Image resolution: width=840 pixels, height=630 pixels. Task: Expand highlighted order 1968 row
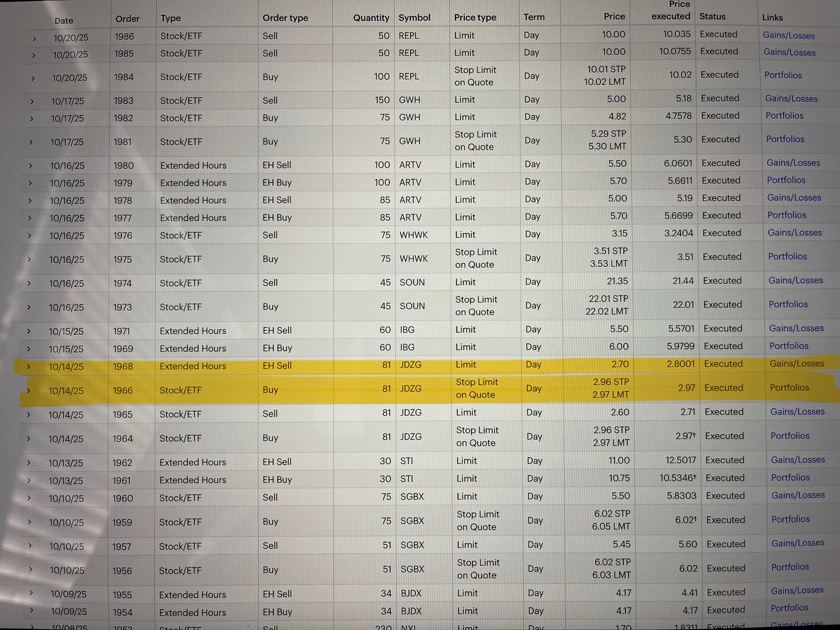click(x=29, y=367)
